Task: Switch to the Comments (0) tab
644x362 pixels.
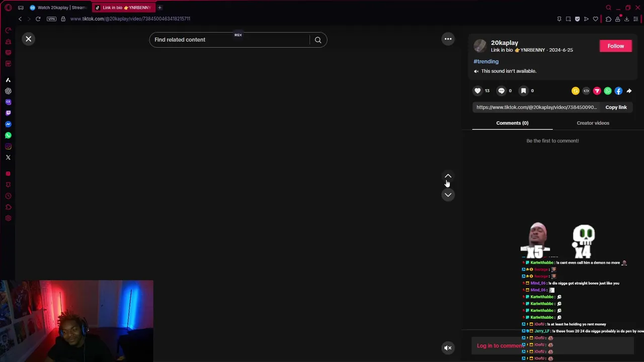Action: pyautogui.click(x=512, y=123)
